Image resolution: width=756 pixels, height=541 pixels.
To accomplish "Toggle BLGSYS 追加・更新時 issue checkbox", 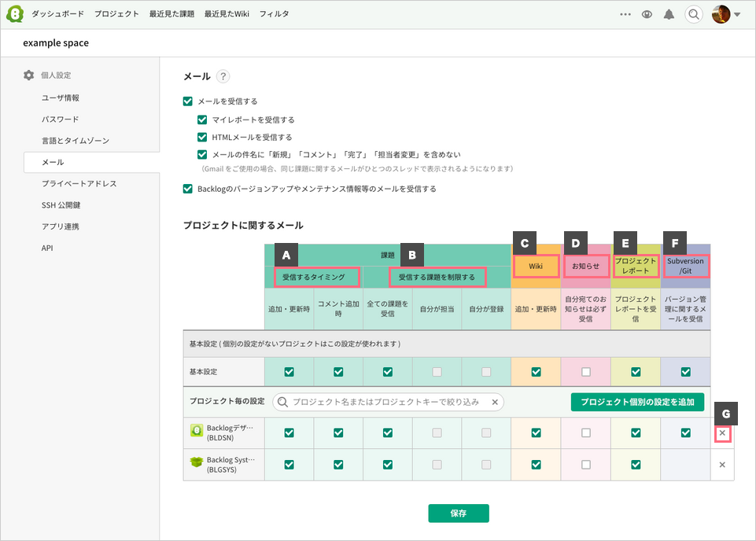I will coord(289,465).
